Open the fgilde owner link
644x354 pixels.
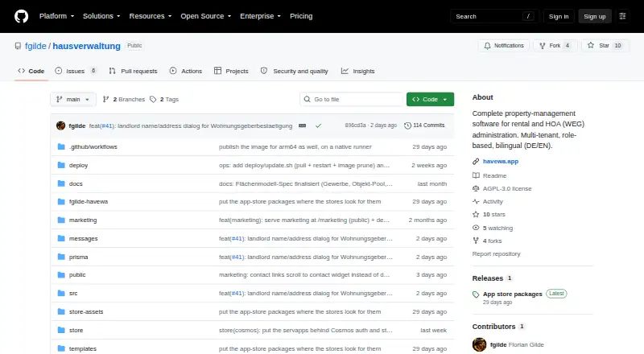tap(35, 46)
